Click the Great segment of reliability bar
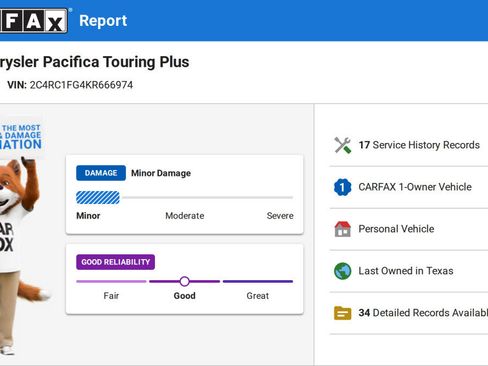The image size is (488, 366). [258, 281]
